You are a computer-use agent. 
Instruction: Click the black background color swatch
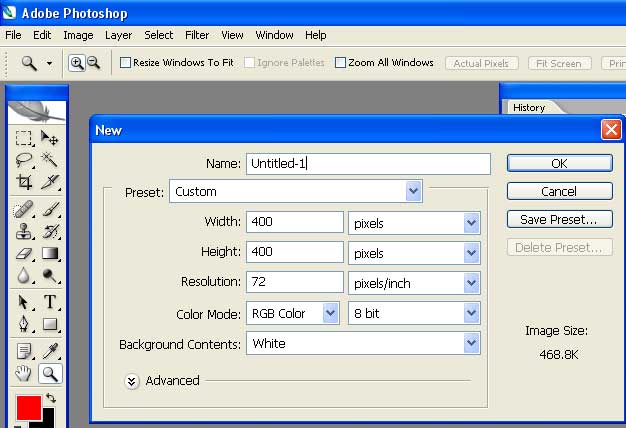point(48,419)
